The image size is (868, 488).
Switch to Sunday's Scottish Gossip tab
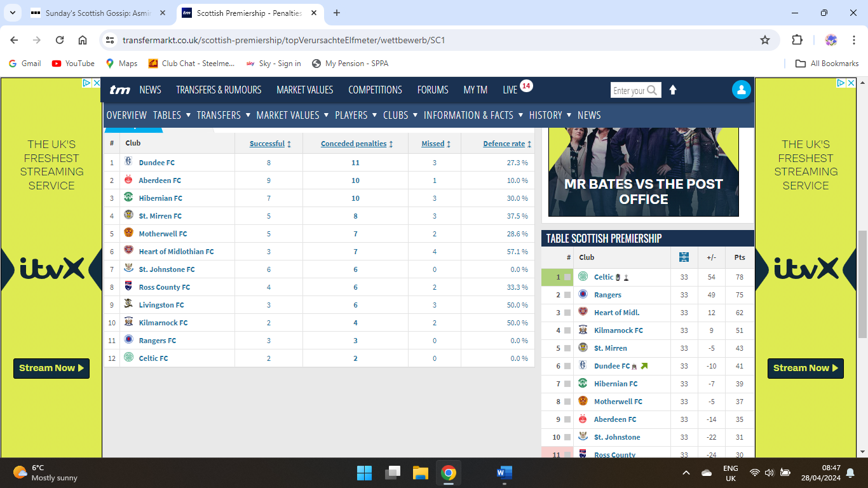(x=98, y=13)
